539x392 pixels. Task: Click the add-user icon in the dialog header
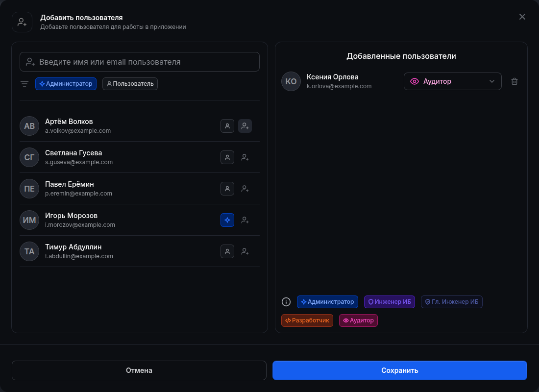pyautogui.click(x=22, y=22)
